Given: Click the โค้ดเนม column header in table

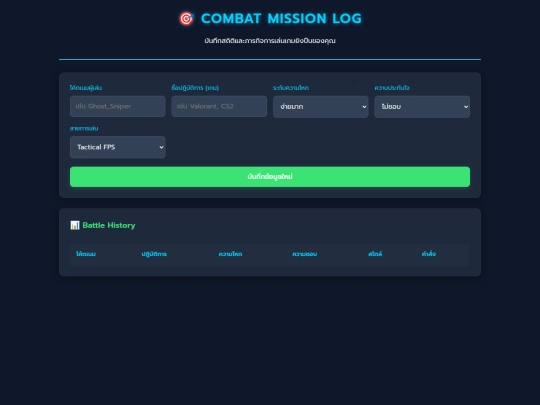Looking at the screenshot, I should pos(86,254).
